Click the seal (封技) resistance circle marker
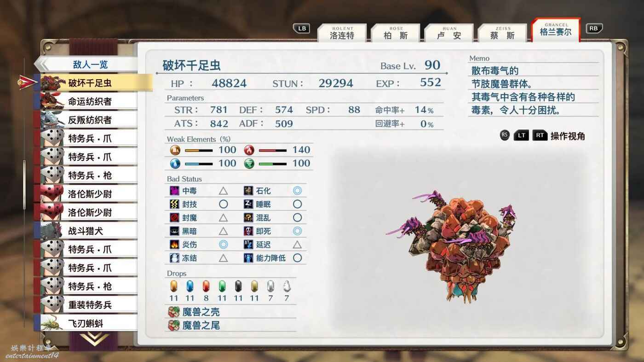 223,204
